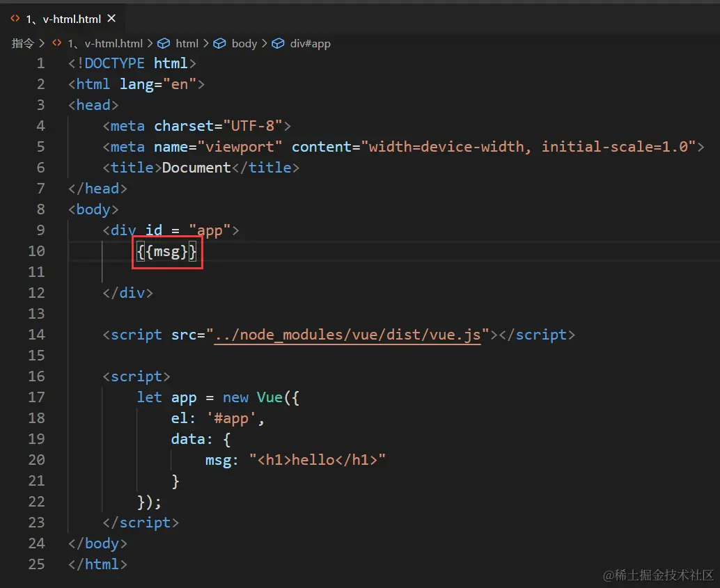Click the "app" id value on line 9
Viewport: 720px width, 588px height.
pyautogui.click(x=210, y=230)
